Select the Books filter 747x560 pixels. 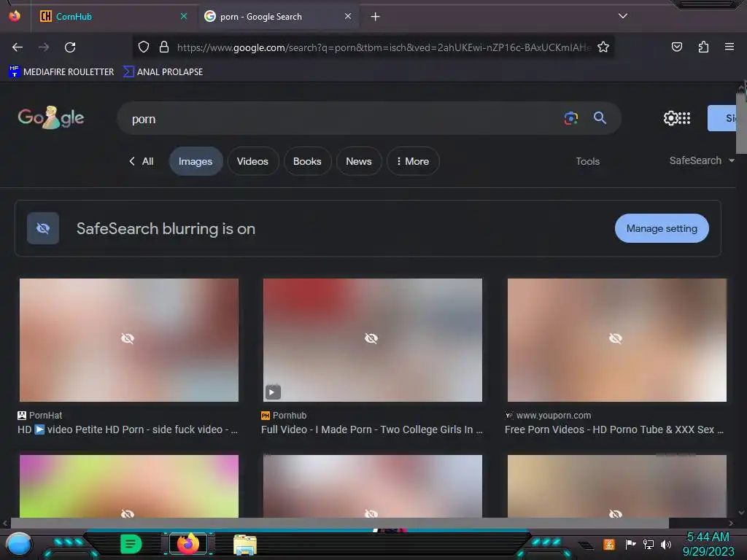click(307, 161)
